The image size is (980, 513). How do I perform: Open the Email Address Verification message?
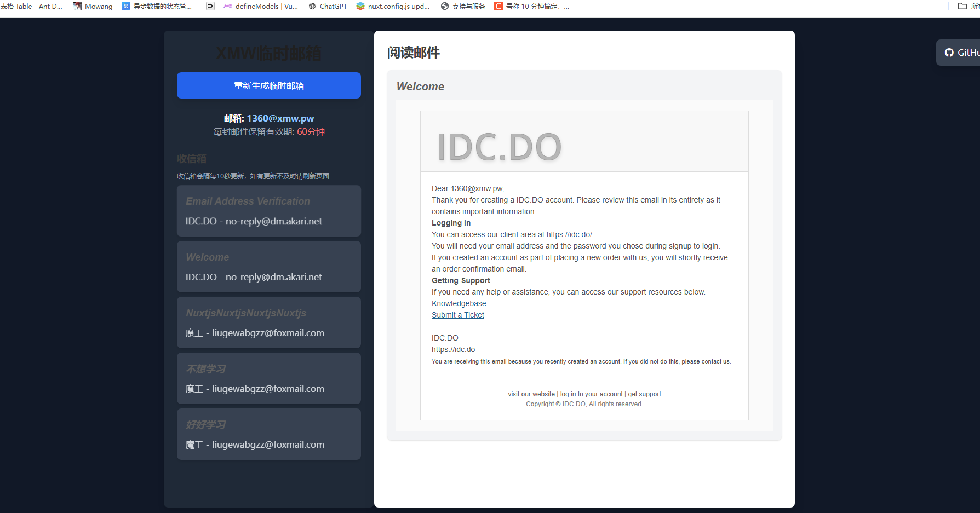269,211
